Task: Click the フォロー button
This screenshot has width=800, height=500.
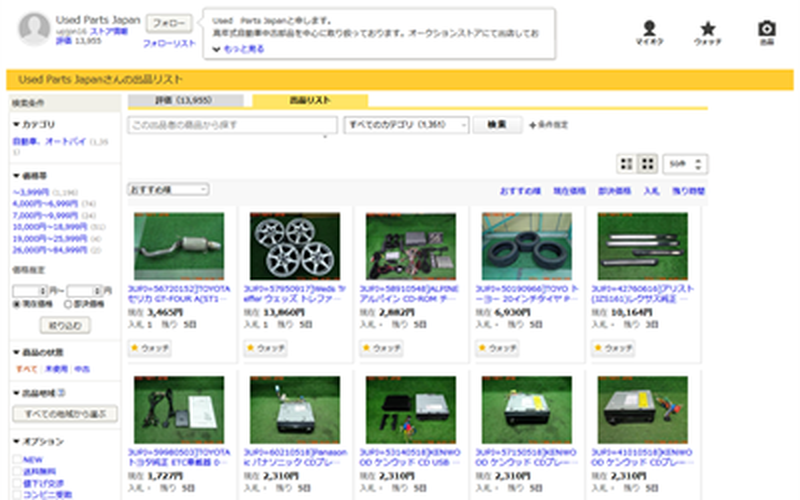Action: (x=169, y=23)
